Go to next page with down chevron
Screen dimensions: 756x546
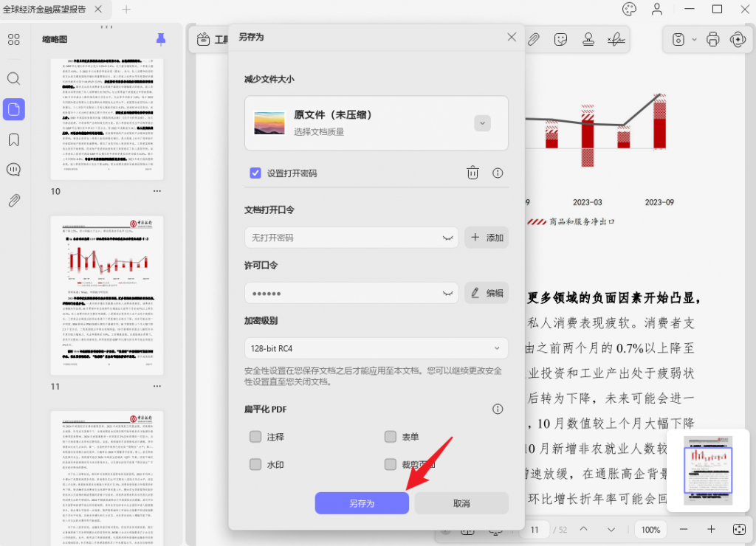click(x=611, y=529)
